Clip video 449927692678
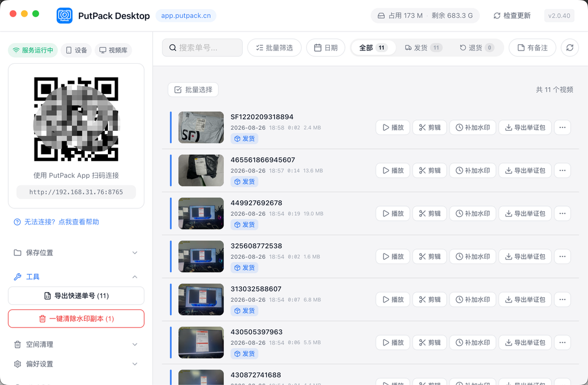 tap(430, 213)
